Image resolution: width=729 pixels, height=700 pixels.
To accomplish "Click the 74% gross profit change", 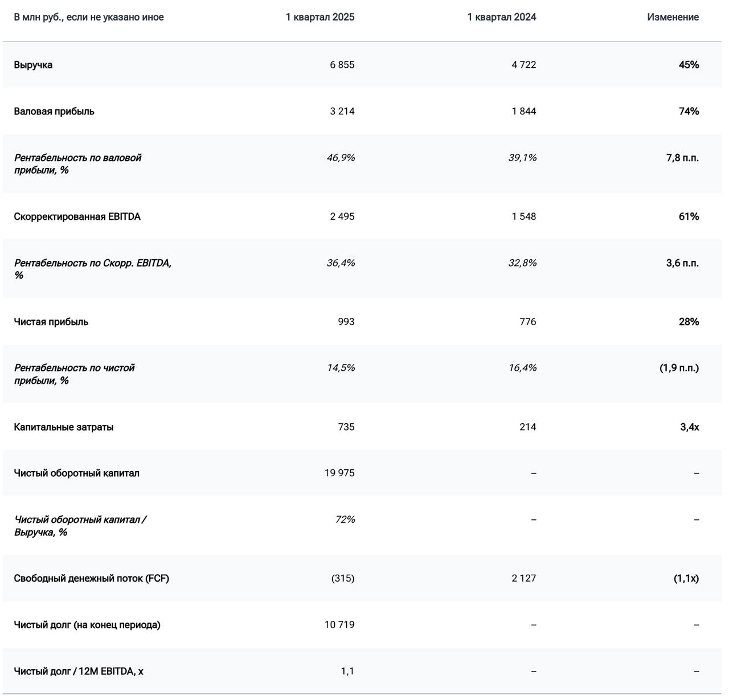I will pyautogui.click(x=689, y=112).
